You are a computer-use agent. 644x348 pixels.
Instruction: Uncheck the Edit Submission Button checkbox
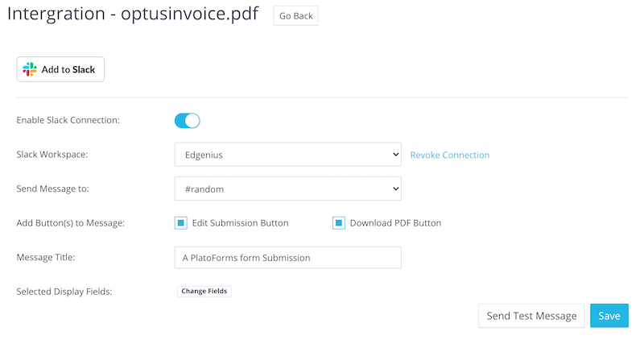point(180,223)
